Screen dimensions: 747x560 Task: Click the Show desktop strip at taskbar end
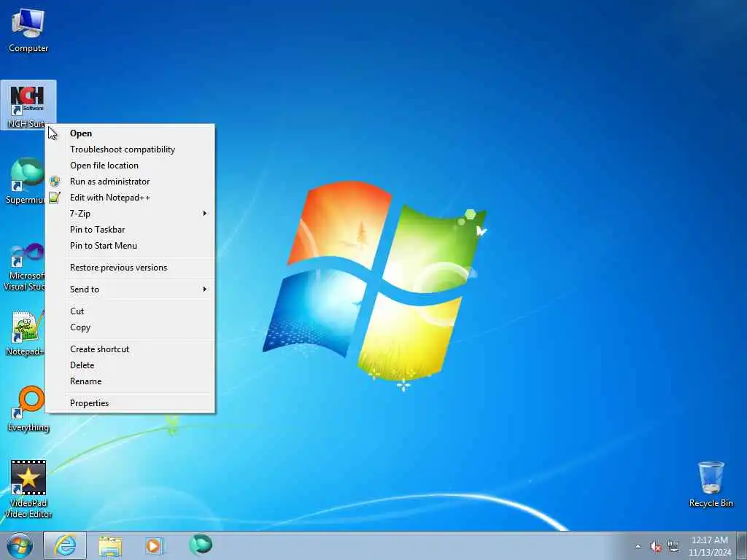[742, 545]
